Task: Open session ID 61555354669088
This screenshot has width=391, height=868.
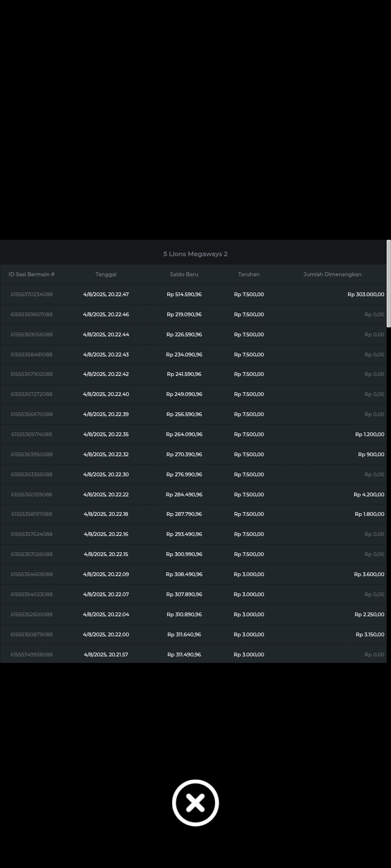Action: coord(31,575)
